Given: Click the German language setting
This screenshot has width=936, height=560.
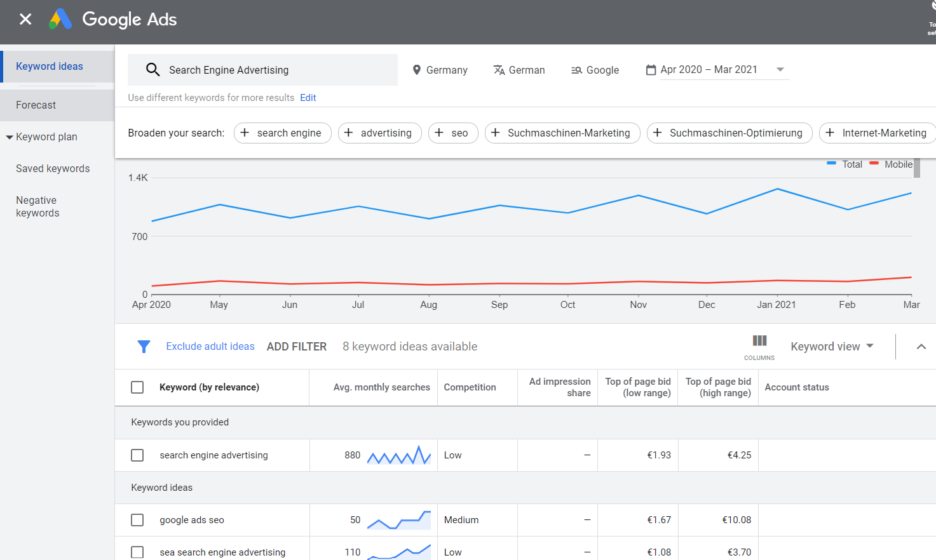Looking at the screenshot, I should coord(519,70).
